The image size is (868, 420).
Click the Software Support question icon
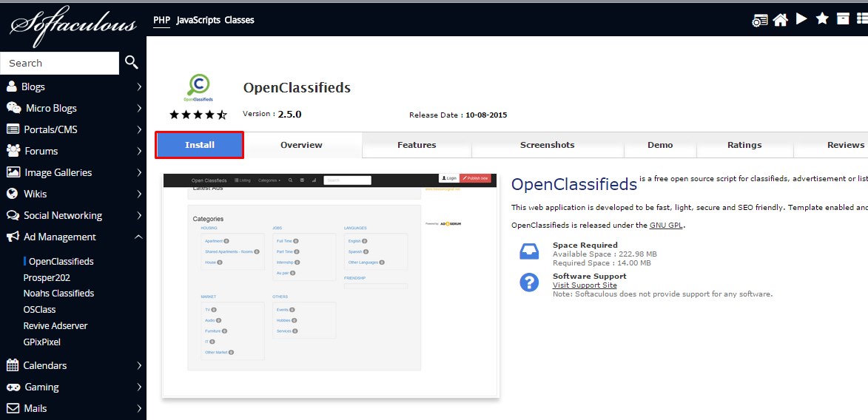[x=529, y=282]
